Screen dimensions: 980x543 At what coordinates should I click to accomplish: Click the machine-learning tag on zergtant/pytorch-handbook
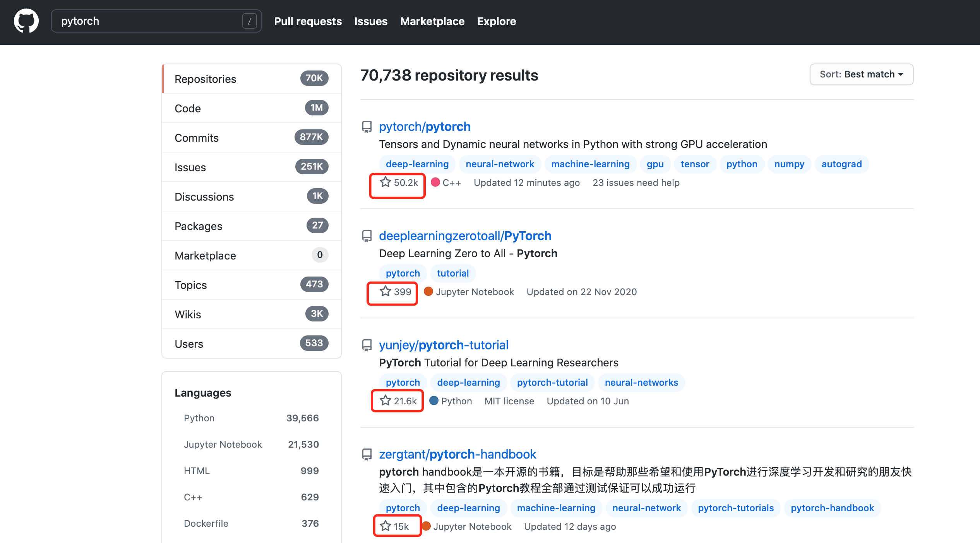point(556,508)
